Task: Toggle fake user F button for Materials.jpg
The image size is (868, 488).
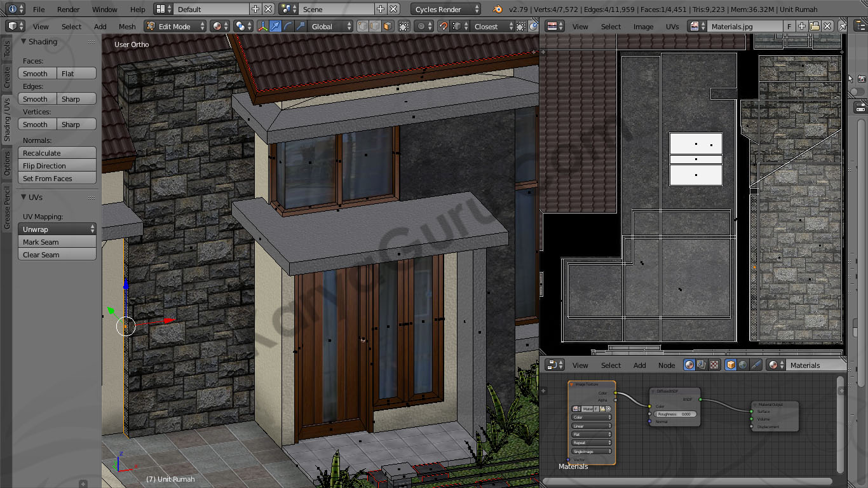Action: (789, 27)
